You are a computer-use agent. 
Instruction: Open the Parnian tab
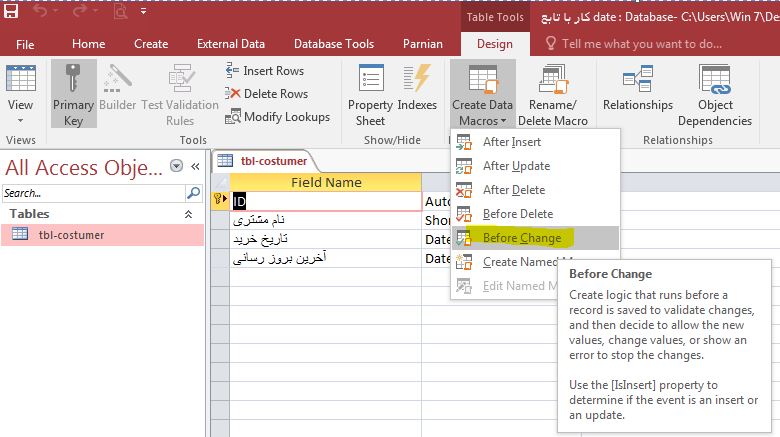422,44
